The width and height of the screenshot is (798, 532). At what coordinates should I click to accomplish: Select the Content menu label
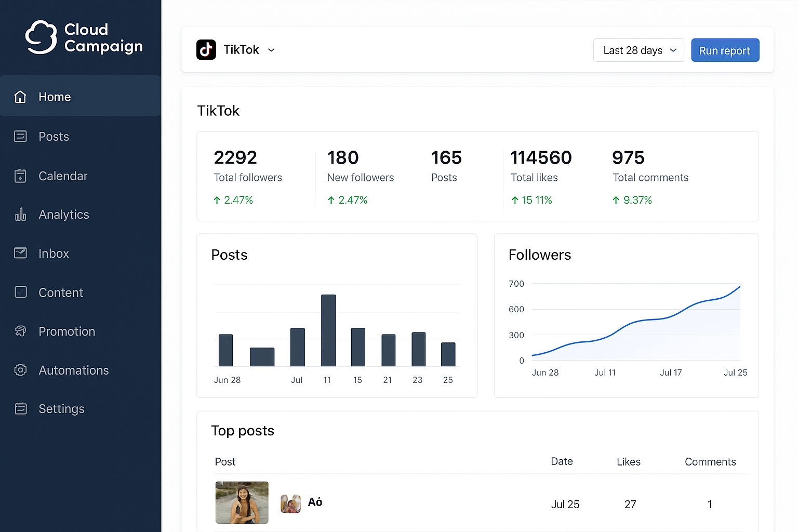pos(61,292)
